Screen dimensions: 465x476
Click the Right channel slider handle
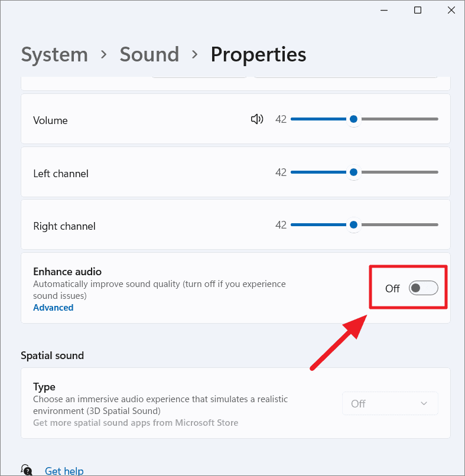(353, 224)
